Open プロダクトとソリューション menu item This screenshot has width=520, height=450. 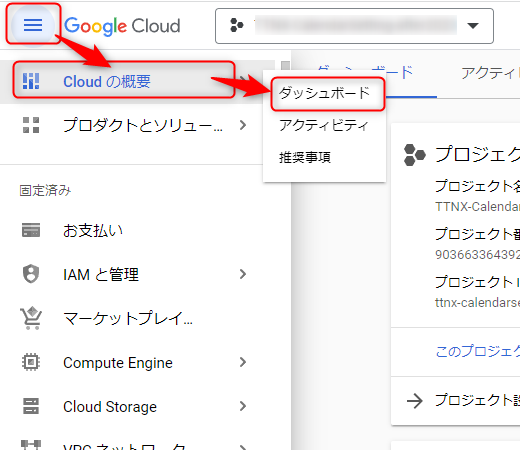coord(137,125)
